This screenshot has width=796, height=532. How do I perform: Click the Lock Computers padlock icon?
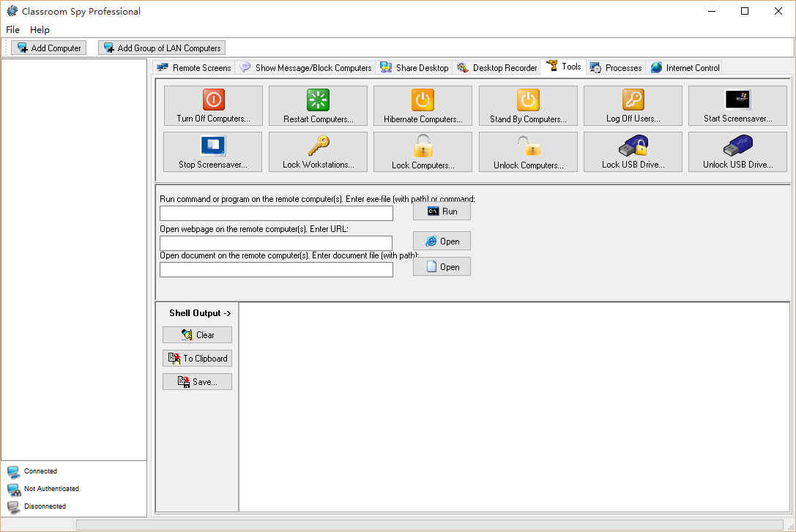click(x=423, y=146)
